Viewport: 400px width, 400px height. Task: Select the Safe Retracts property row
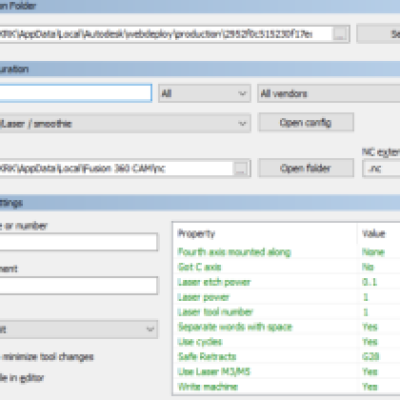tap(287, 357)
